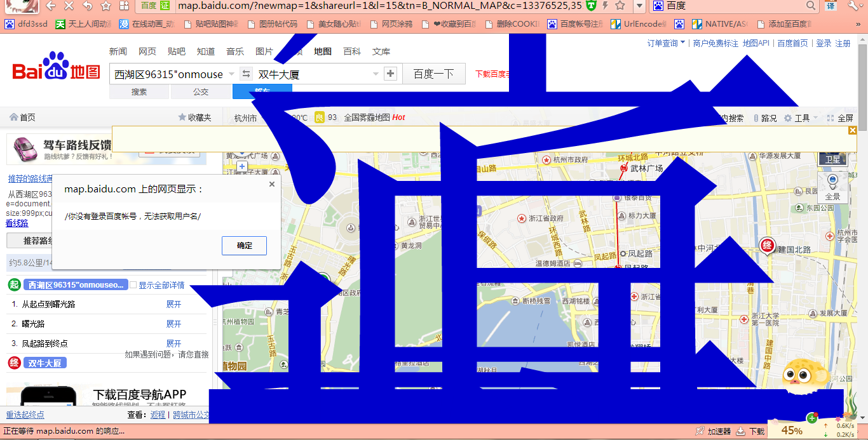Click the undo-close-tab arrow icon

point(88,6)
